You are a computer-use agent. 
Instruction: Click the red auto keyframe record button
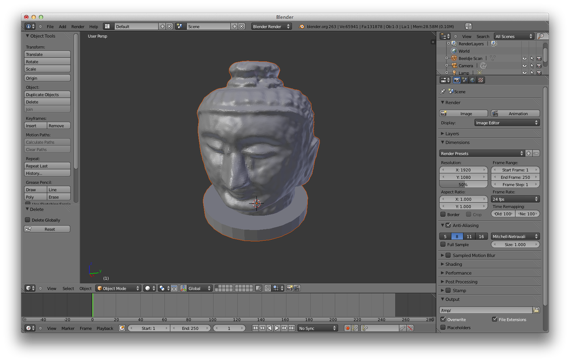click(348, 328)
